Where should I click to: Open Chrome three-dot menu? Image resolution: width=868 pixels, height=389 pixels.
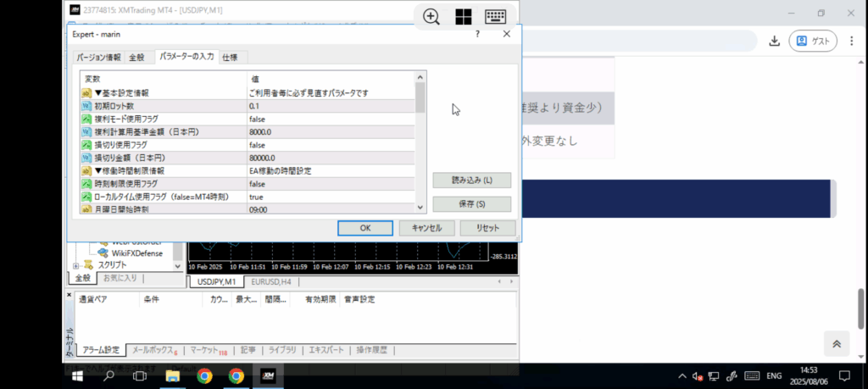point(850,41)
